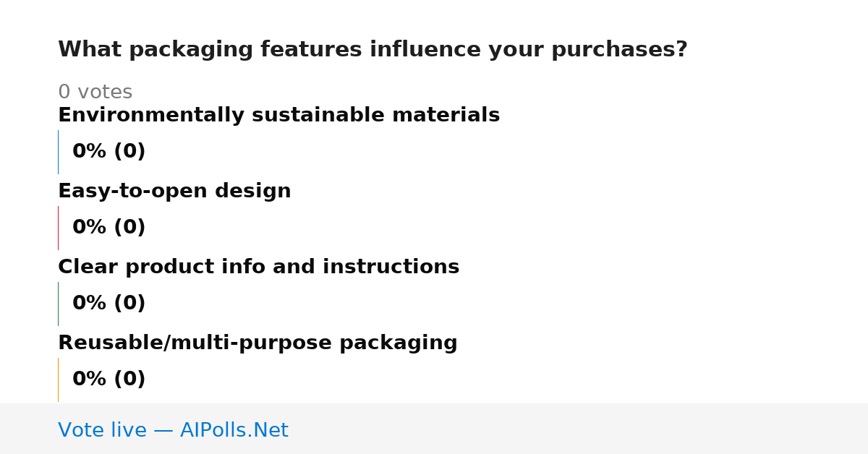Click the blue result bar
The width and height of the screenshot is (868, 454).
click(x=58, y=152)
